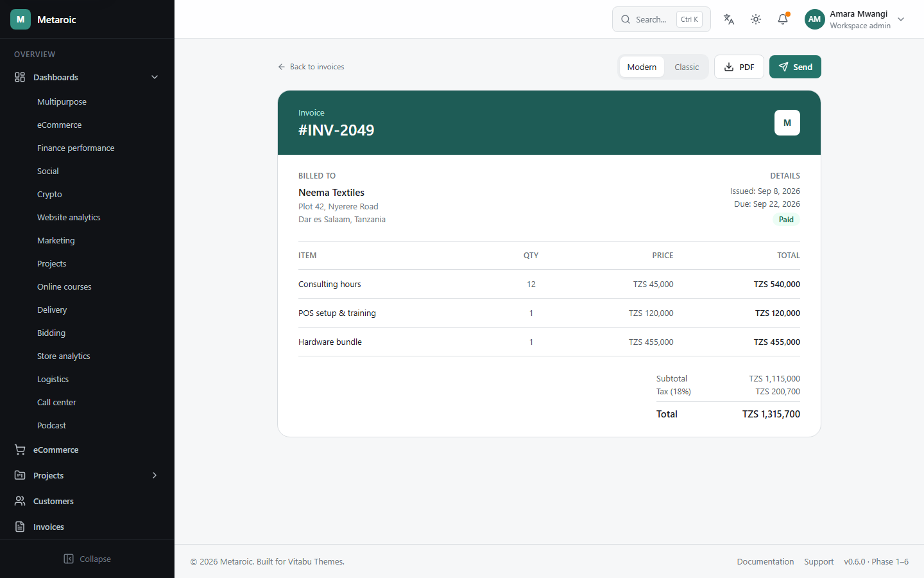Viewport: 924px width, 578px height.
Task: Click the TZS 1,315,700 total amount
Action: pos(771,414)
